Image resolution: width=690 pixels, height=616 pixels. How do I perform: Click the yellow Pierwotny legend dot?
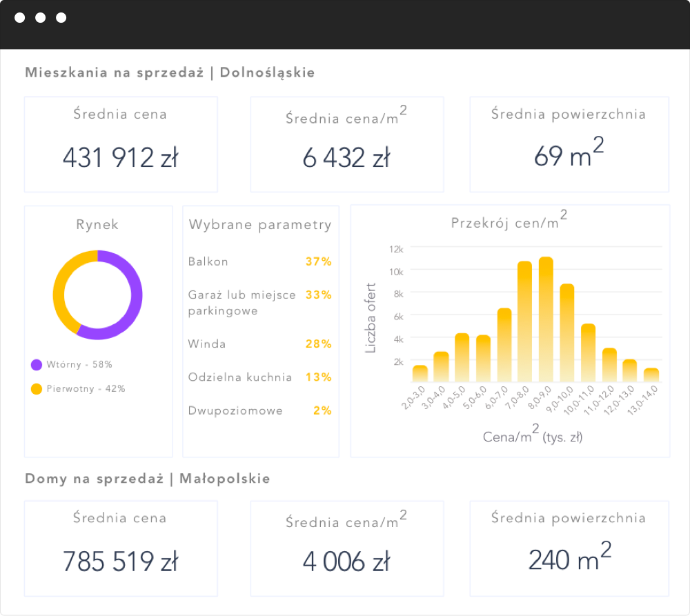[x=37, y=389]
